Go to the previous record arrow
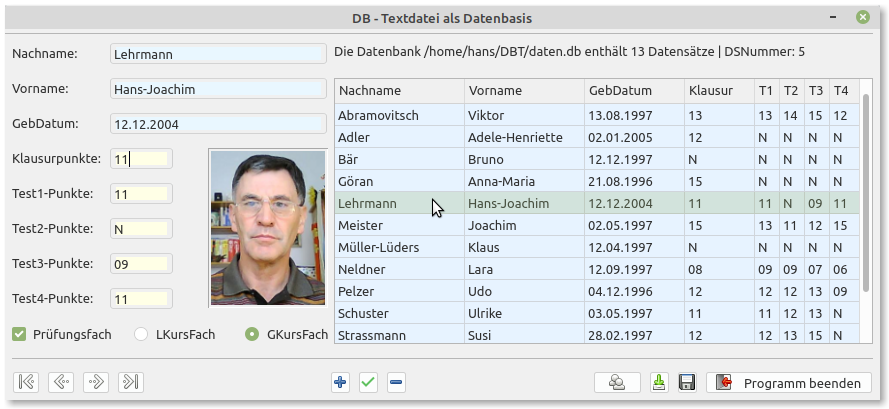The height and width of the screenshot is (409, 889). click(61, 382)
